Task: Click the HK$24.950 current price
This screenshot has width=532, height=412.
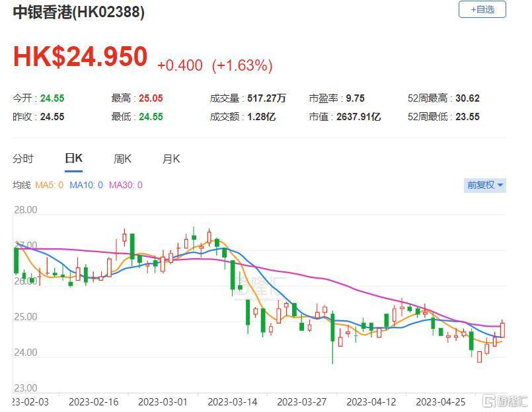Action: coord(80,57)
